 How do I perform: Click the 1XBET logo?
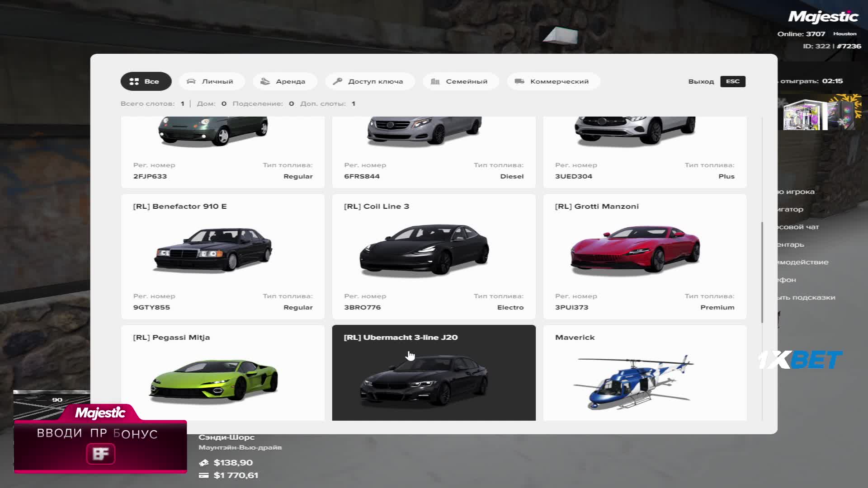point(800,360)
